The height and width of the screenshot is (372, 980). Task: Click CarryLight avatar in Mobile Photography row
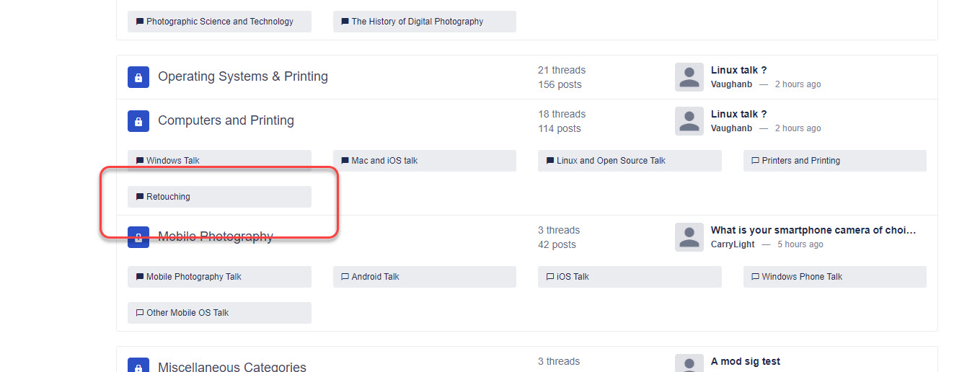689,237
